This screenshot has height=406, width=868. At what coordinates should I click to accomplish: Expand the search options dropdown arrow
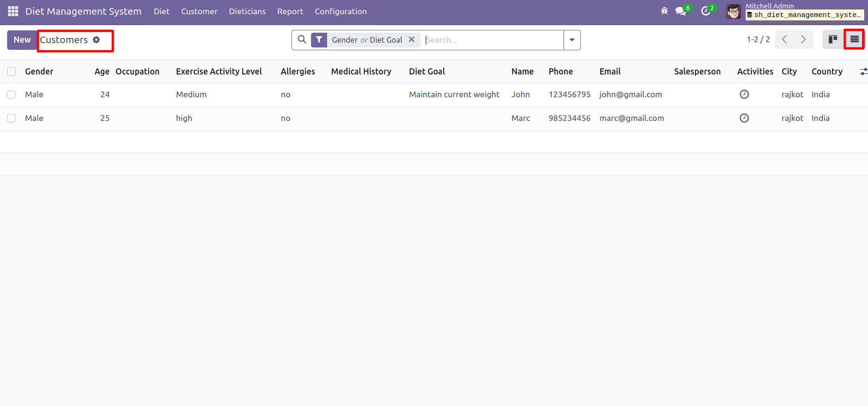pos(572,40)
